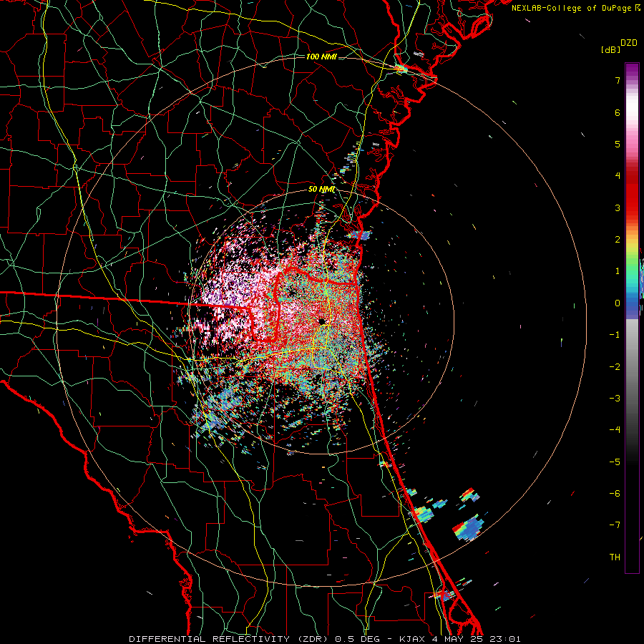Click the -4 value on the scale

tap(615, 429)
